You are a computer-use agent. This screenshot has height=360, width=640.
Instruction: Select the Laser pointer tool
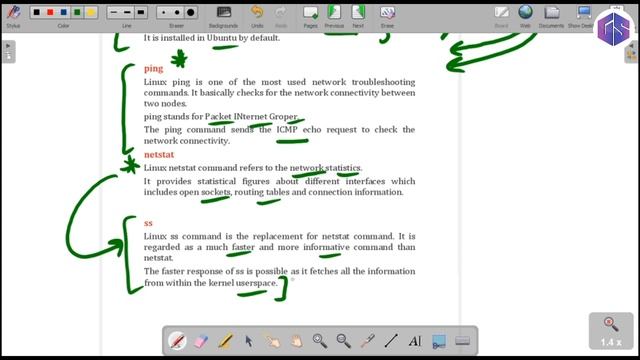pyautogui.click(x=367, y=341)
